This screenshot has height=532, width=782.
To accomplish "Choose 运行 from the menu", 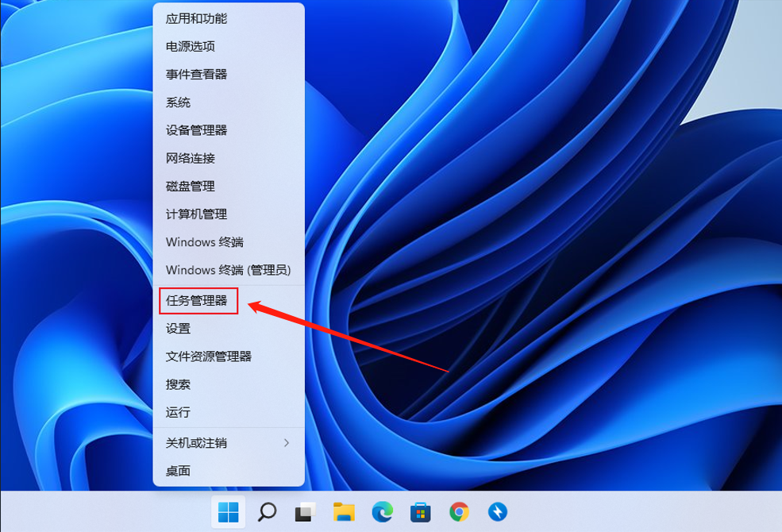I will [x=178, y=412].
